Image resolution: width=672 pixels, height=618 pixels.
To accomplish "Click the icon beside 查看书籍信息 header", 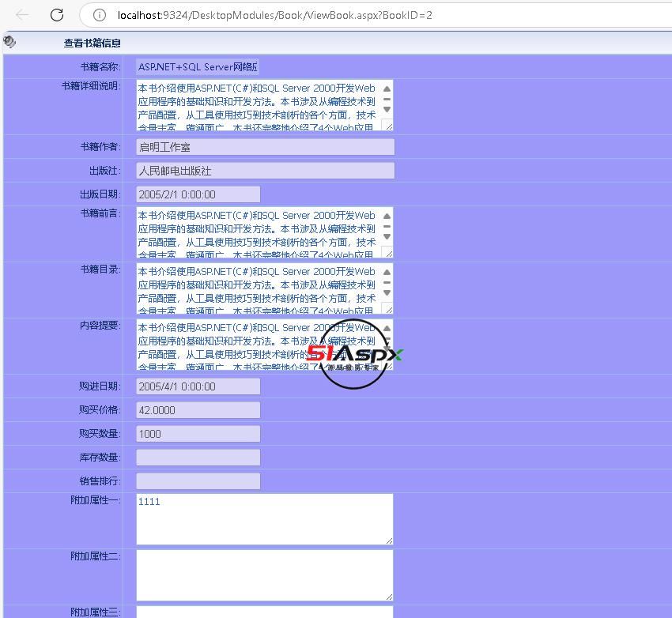I will coord(9,42).
